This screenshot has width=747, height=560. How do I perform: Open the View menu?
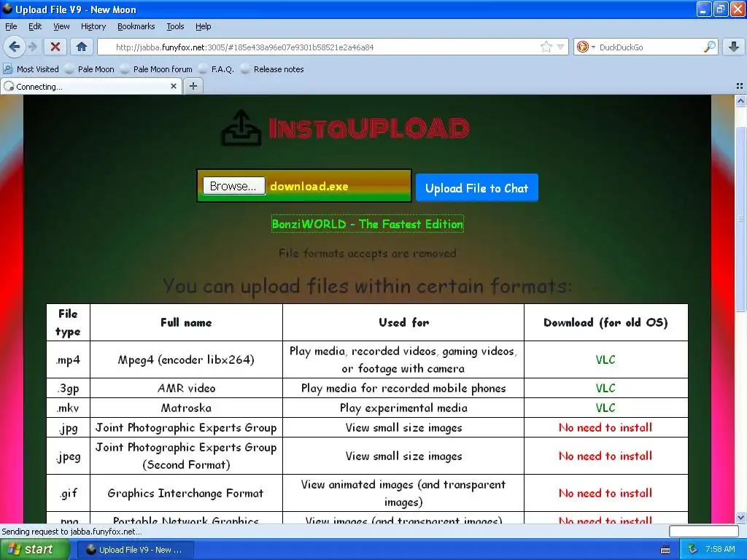click(x=61, y=26)
